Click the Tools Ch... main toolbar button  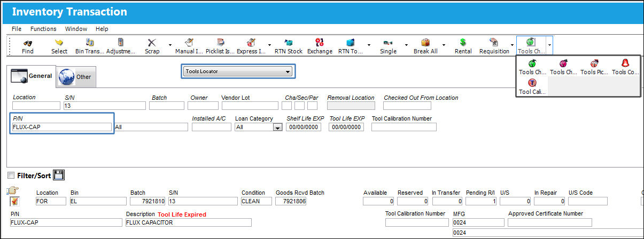(x=531, y=46)
